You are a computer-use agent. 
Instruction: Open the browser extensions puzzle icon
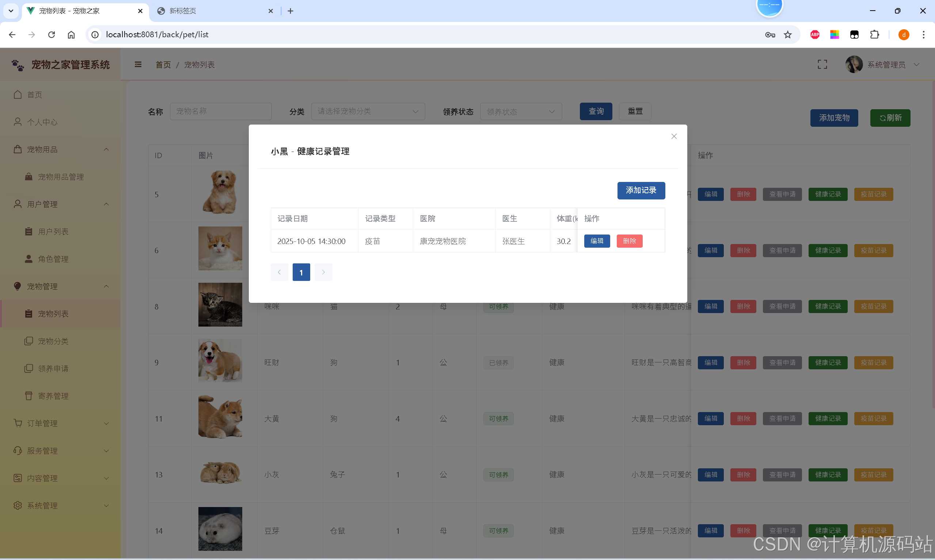(x=874, y=35)
